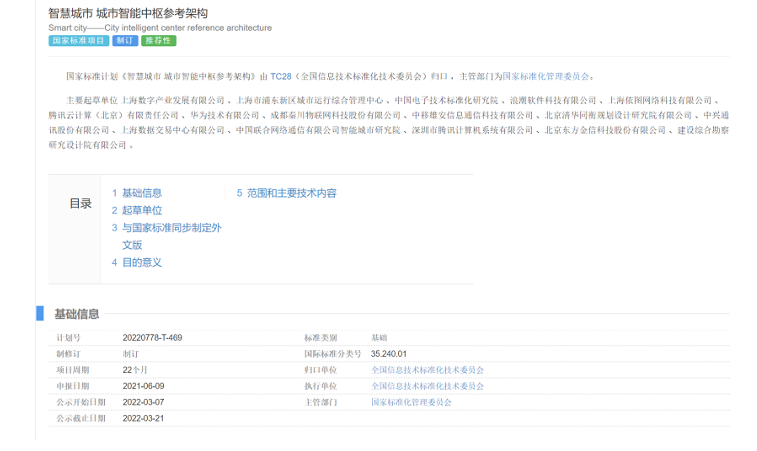Go to 3 与国家标准同步制定外文版 section
Screen dimensions: 757x451
coord(166,236)
